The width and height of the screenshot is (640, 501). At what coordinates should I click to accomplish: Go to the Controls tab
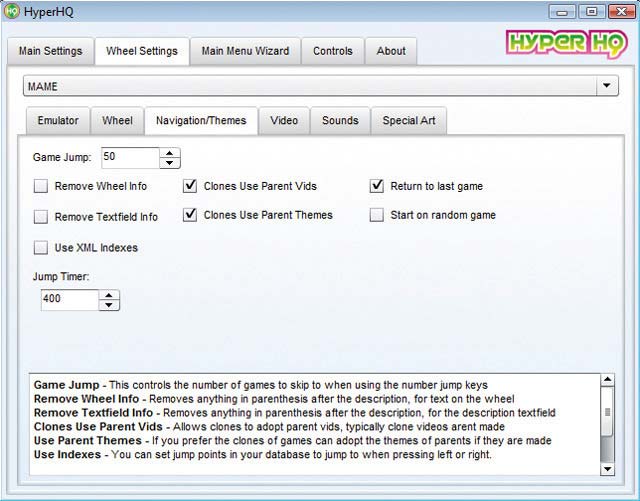point(333,51)
